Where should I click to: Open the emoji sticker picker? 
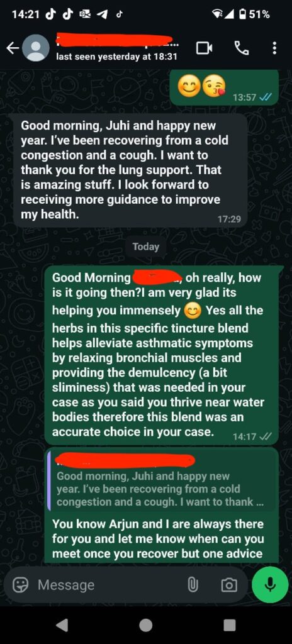coord(19,584)
